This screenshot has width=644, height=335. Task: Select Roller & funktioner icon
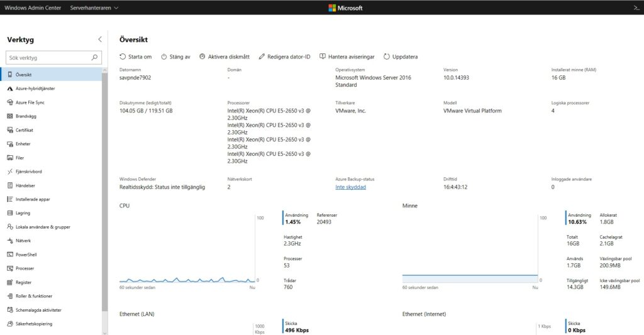[x=10, y=296]
